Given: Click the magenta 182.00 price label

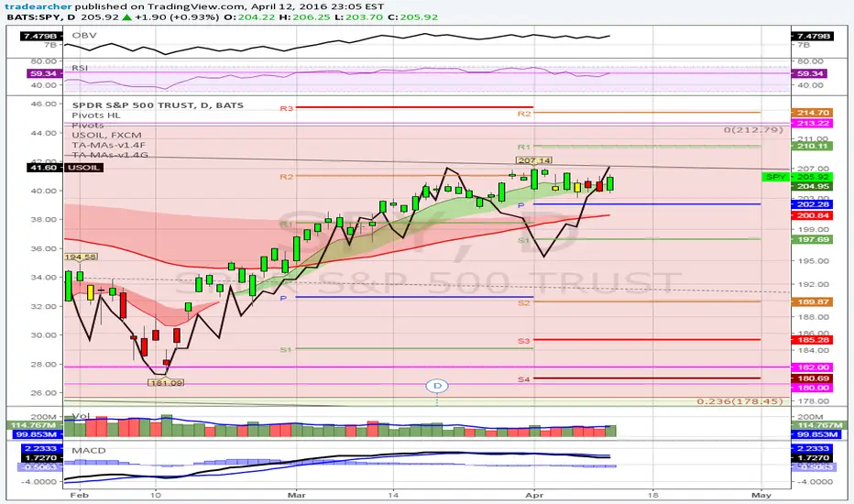Looking at the screenshot, I should tap(813, 367).
